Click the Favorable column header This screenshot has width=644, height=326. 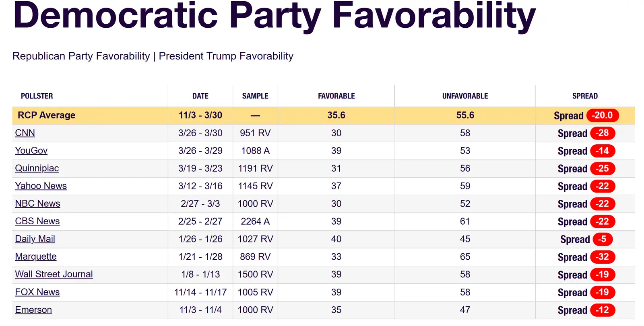tap(336, 96)
